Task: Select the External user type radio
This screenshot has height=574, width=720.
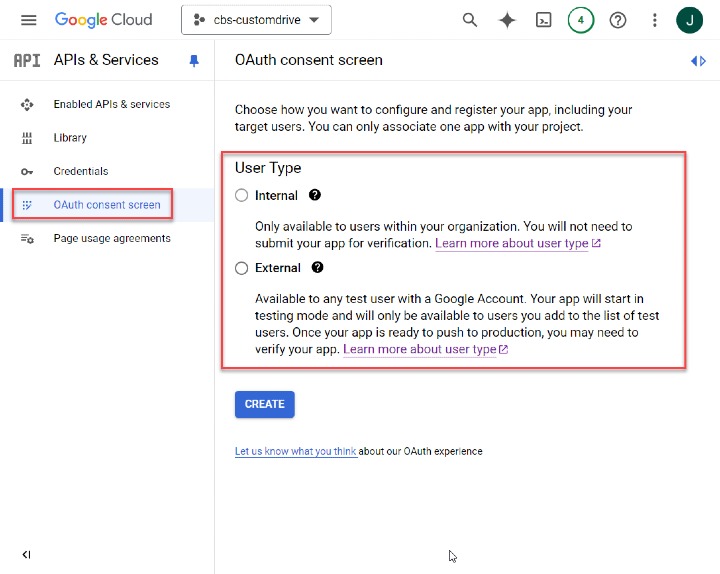Action: tap(241, 268)
